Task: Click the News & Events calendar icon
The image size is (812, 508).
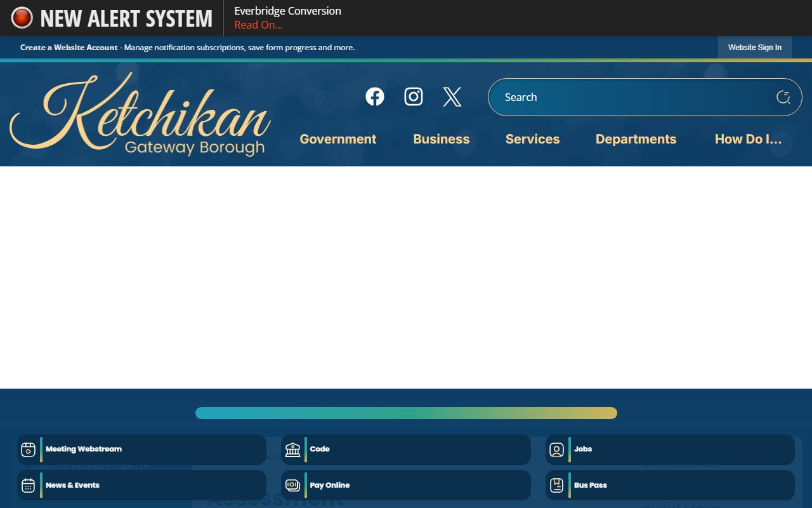Action: (28, 486)
